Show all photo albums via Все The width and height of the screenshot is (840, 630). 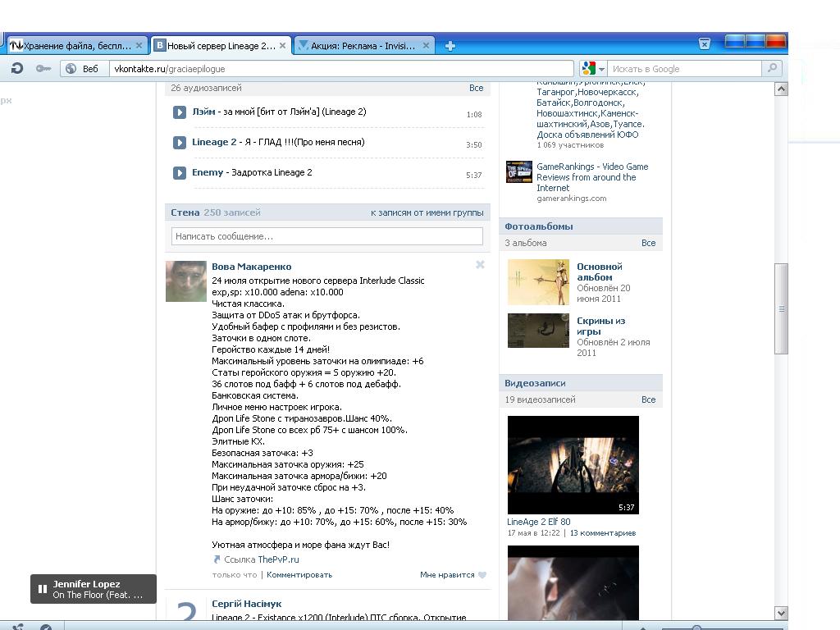pyautogui.click(x=648, y=243)
